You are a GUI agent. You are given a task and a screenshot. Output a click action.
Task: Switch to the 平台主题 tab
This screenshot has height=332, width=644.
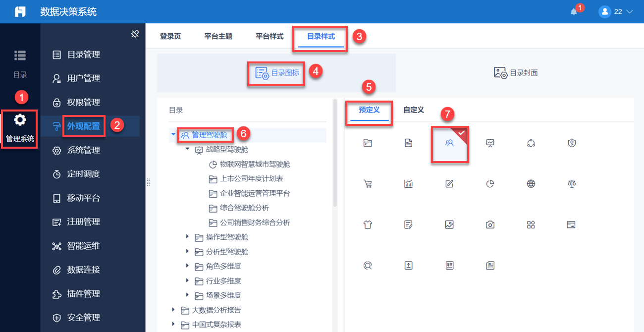click(x=218, y=36)
